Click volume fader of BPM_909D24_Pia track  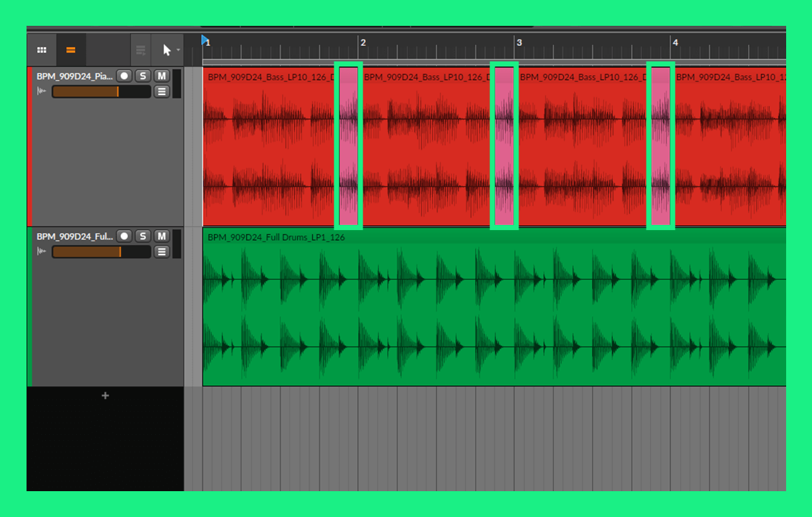(101, 92)
